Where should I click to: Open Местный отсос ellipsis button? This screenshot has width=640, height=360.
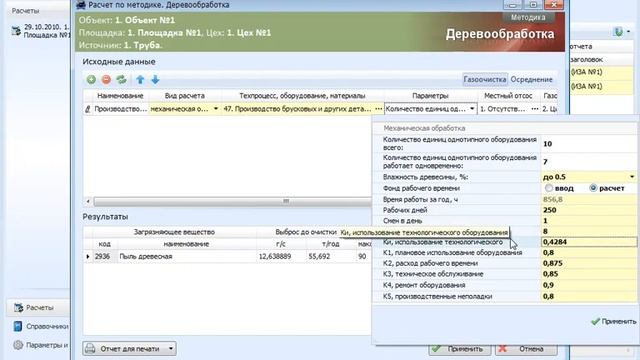(535, 109)
